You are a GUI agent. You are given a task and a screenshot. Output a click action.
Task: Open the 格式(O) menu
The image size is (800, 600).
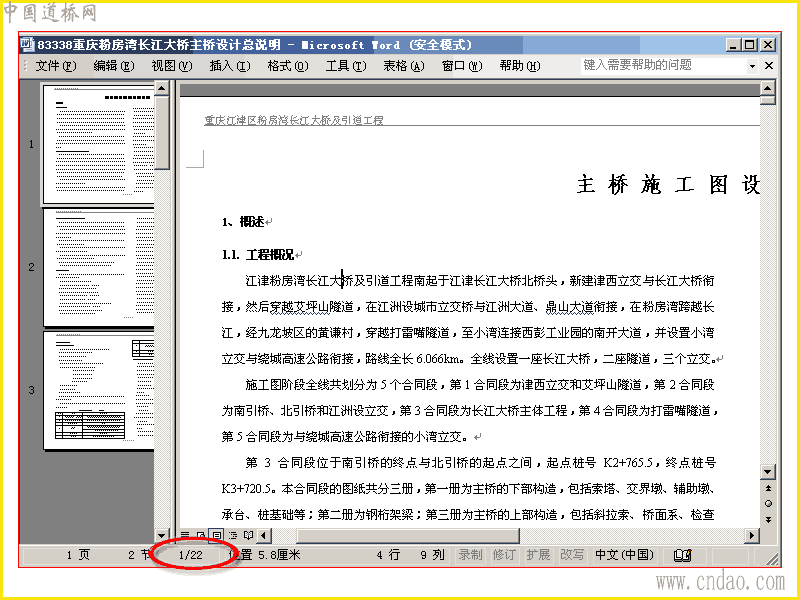coord(288,66)
